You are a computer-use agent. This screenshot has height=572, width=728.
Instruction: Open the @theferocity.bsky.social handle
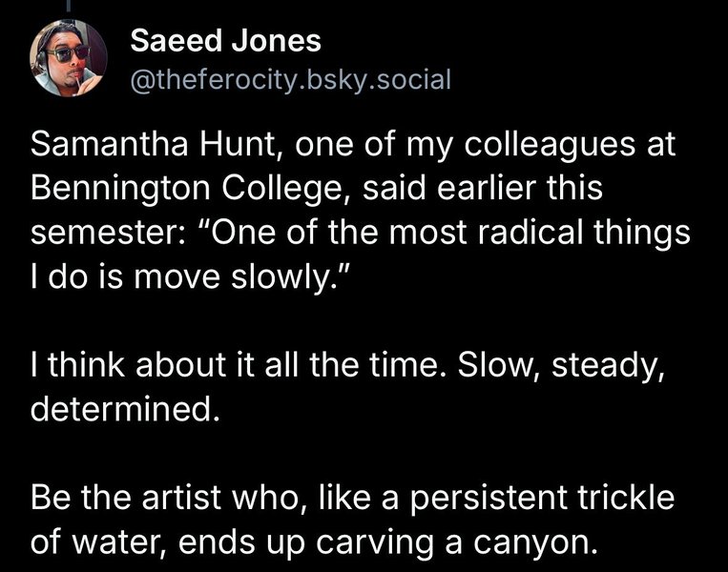291,79
